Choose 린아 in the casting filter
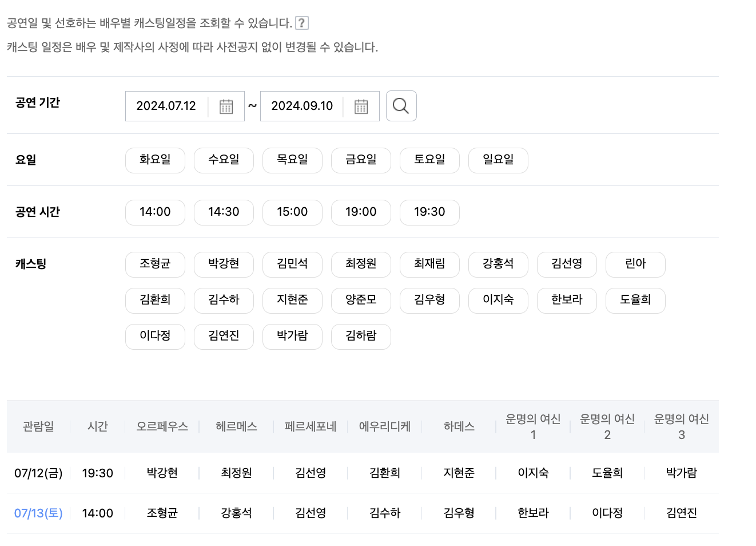756x546 pixels. click(x=635, y=264)
